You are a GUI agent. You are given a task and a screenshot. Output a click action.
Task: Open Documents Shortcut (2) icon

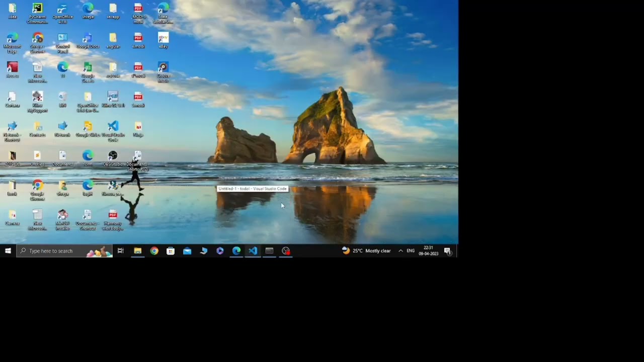[137, 161]
